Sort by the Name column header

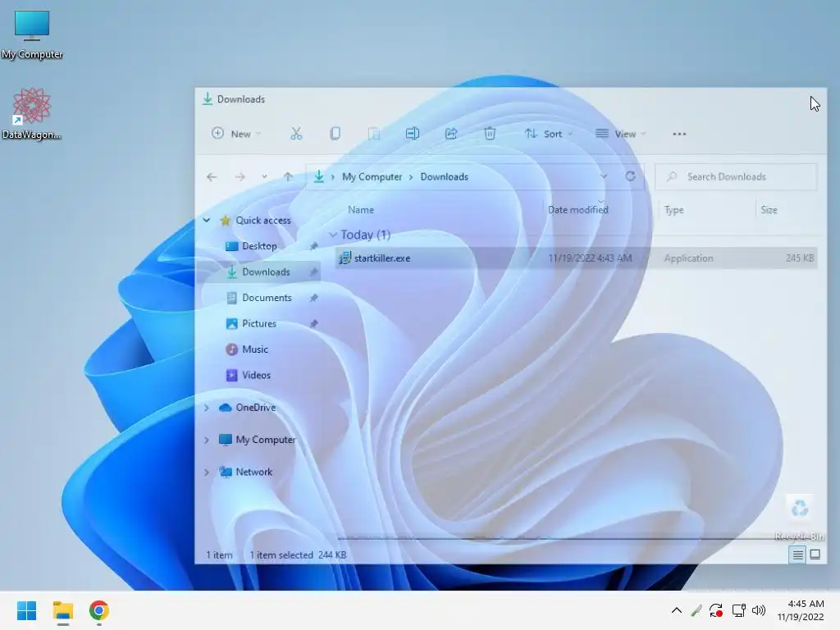tap(361, 209)
